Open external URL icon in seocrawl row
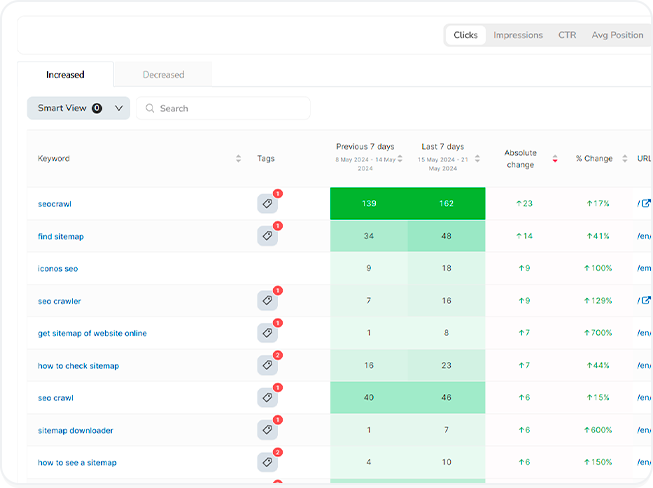This screenshot has height=488, width=653. (x=646, y=203)
